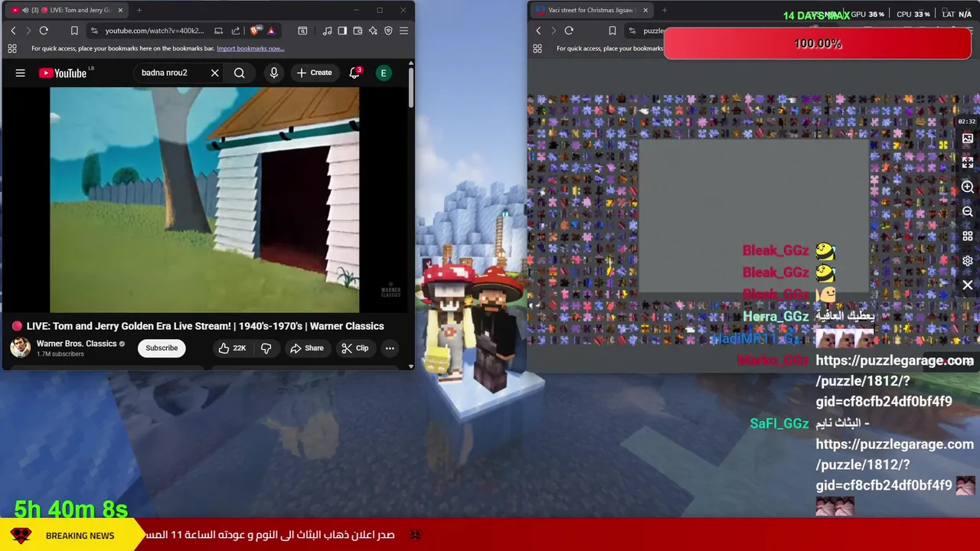Like the video with 22K likes
980x551 pixels.
point(232,348)
